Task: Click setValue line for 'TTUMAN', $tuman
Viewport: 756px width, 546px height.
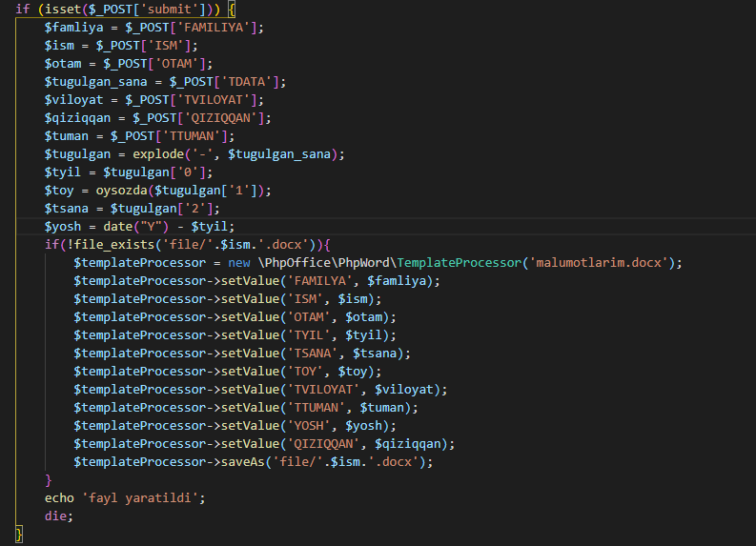Action: (x=245, y=408)
